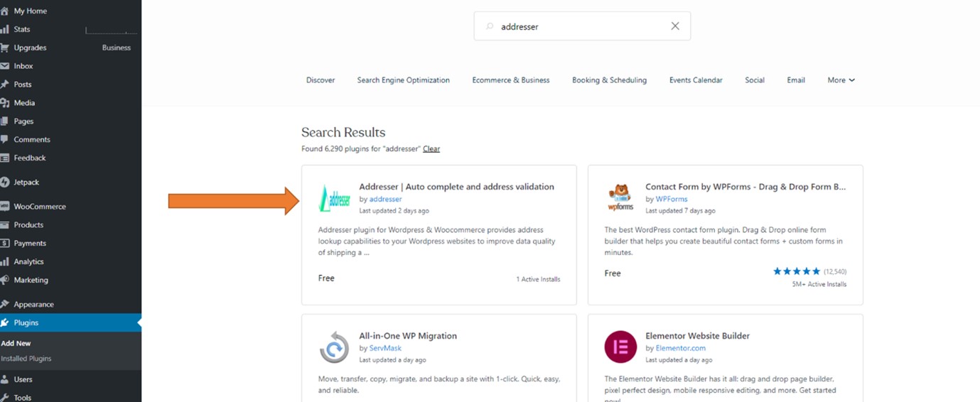The height and width of the screenshot is (402, 980).
Task: Select Search Engine Optimization category
Action: click(x=403, y=80)
